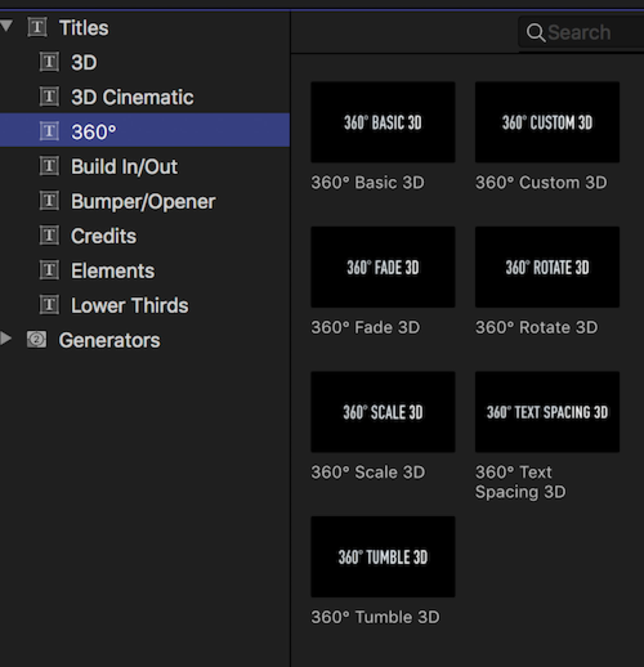Viewport: 644px width, 667px height.
Task: Click the 360° Text Spacing 3D thumbnail
Action: tap(547, 412)
